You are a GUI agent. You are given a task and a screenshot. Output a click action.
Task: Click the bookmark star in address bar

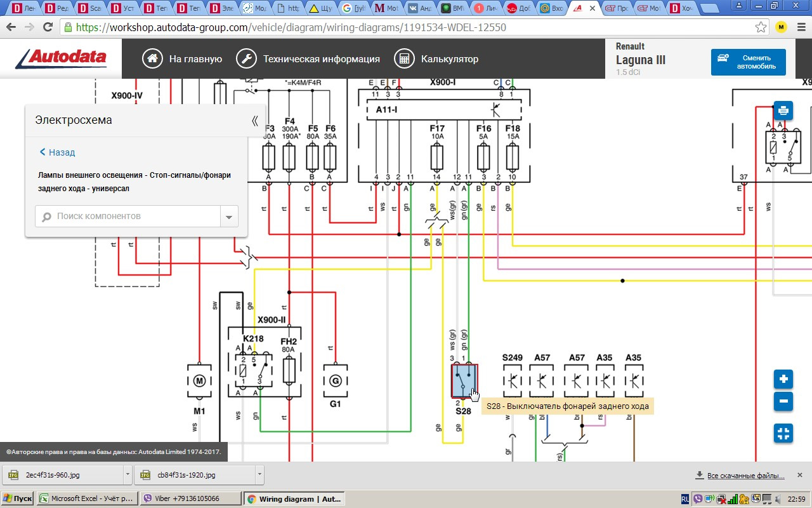coord(761,27)
